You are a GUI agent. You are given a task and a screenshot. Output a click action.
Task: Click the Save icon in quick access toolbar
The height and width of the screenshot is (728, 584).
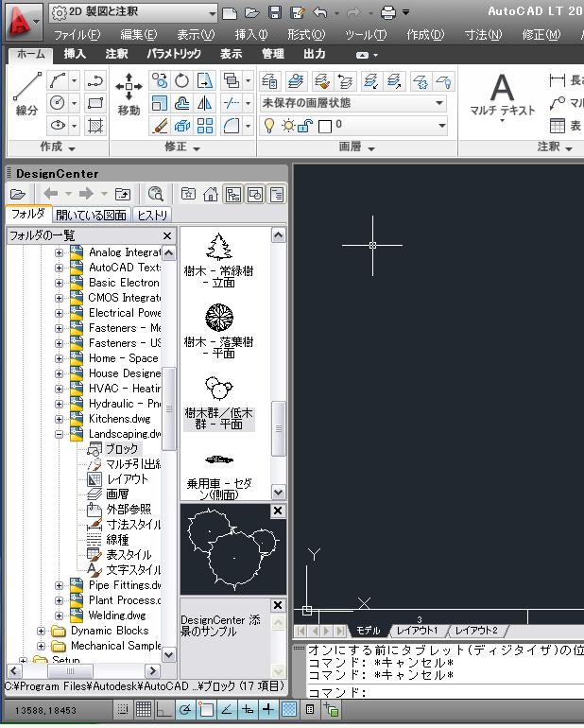pos(275,12)
